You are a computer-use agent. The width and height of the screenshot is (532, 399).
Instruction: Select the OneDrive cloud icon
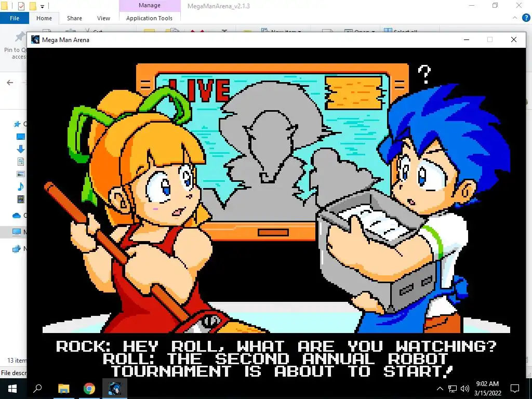click(17, 216)
